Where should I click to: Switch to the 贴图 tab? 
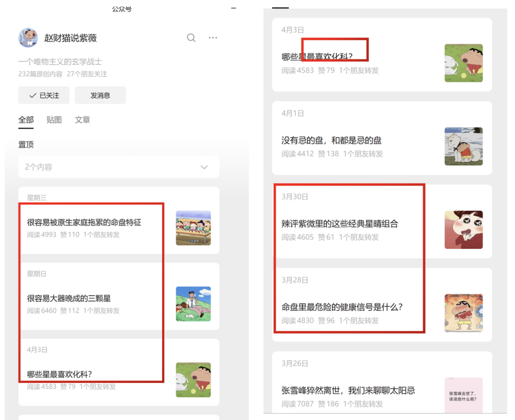pos(54,120)
